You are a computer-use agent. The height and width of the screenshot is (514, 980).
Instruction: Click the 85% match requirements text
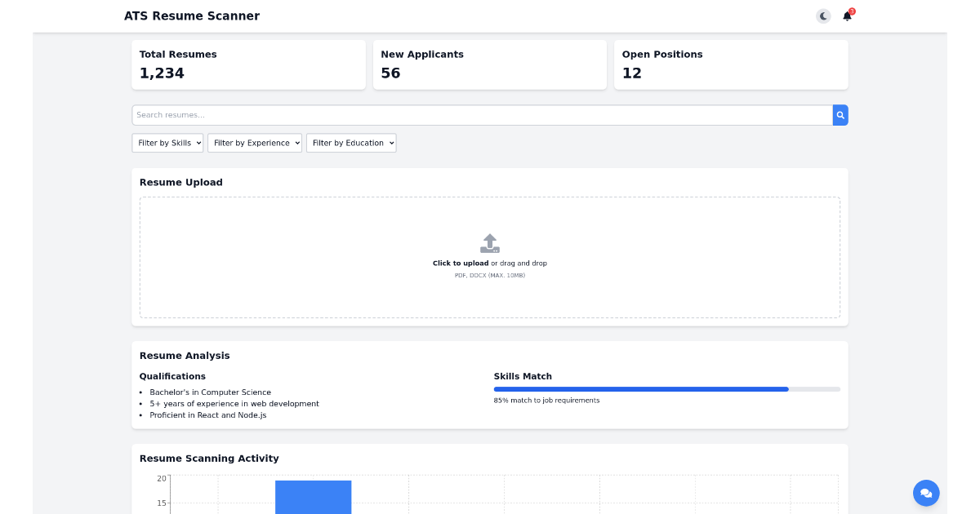(546, 400)
